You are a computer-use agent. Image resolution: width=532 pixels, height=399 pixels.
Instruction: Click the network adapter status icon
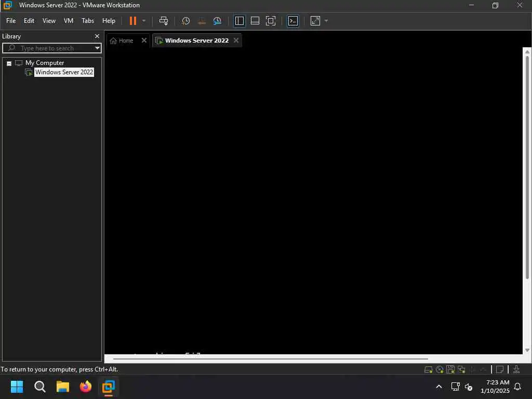tap(461, 369)
